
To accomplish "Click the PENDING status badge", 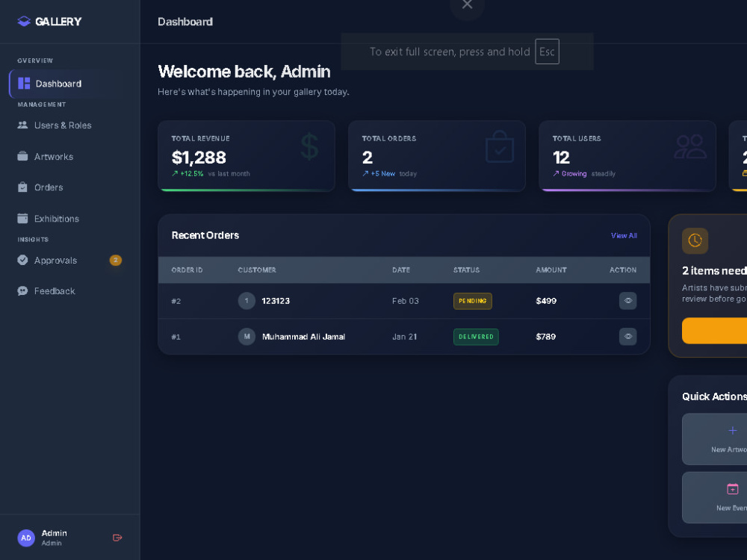I will (473, 301).
